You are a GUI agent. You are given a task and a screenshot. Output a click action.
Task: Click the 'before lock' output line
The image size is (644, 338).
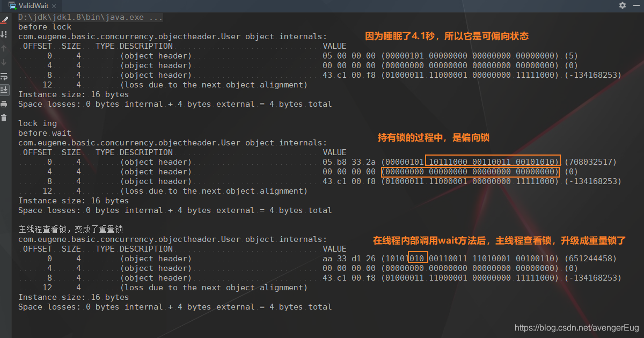45,27
